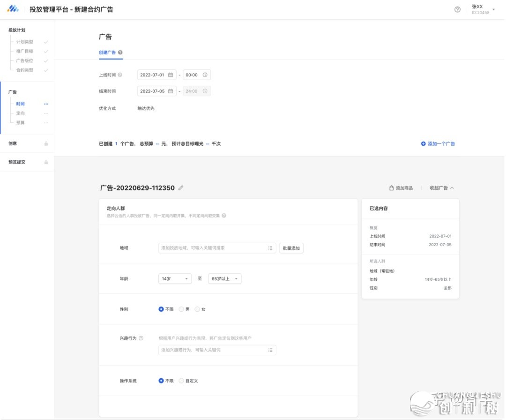Click the help icon after 定向人群 description
The height and width of the screenshot is (420, 506).
coord(224,216)
